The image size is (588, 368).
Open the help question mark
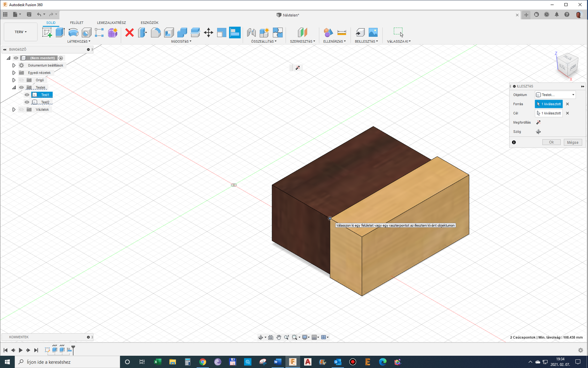pos(567,15)
